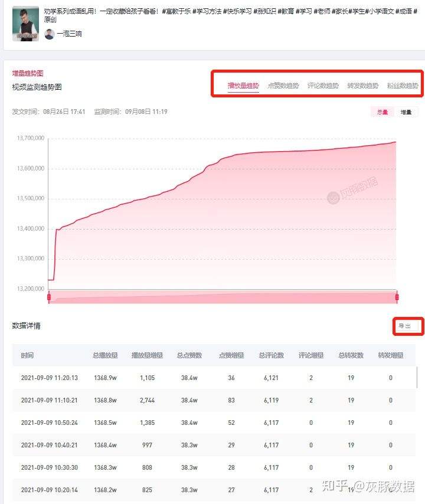The height and width of the screenshot is (504, 425).
Task: Select the 转发数趋势 tab
Action: [x=362, y=86]
